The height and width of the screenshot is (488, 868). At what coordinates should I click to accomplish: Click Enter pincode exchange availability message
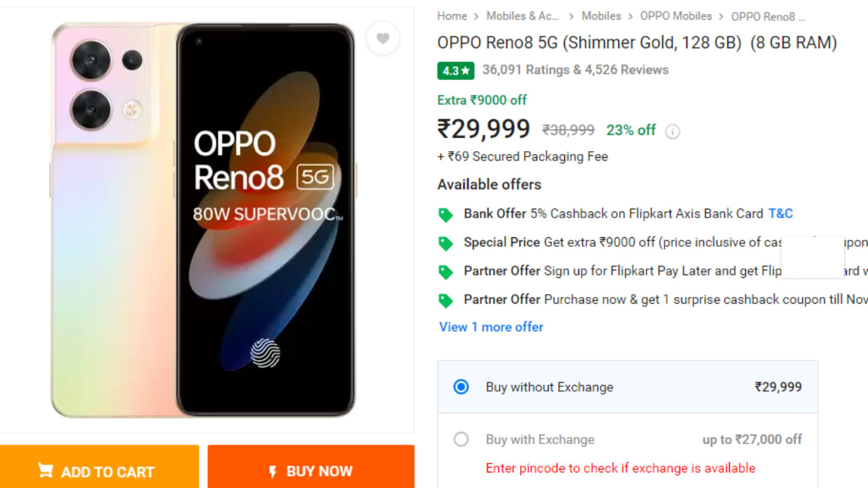coord(620,468)
